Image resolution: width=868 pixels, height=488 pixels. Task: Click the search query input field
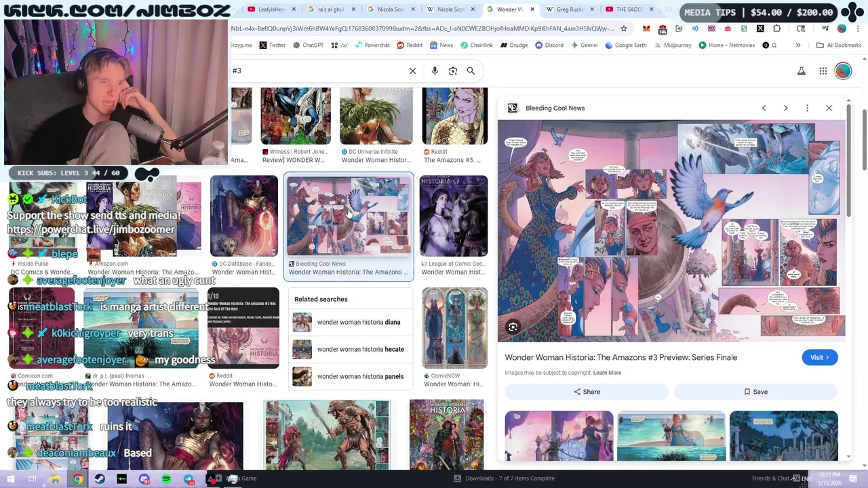point(317,70)
